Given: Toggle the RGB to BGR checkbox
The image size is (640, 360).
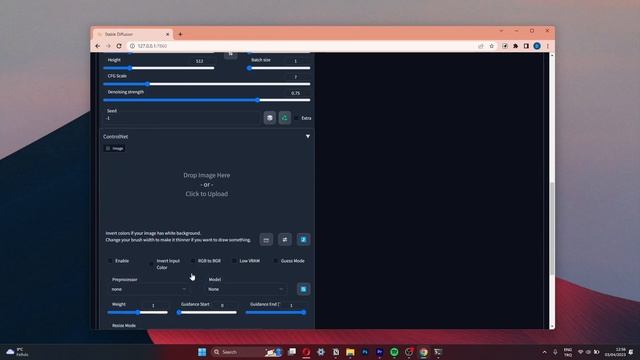Looking at the screenshot, I should tap(193, 261).
